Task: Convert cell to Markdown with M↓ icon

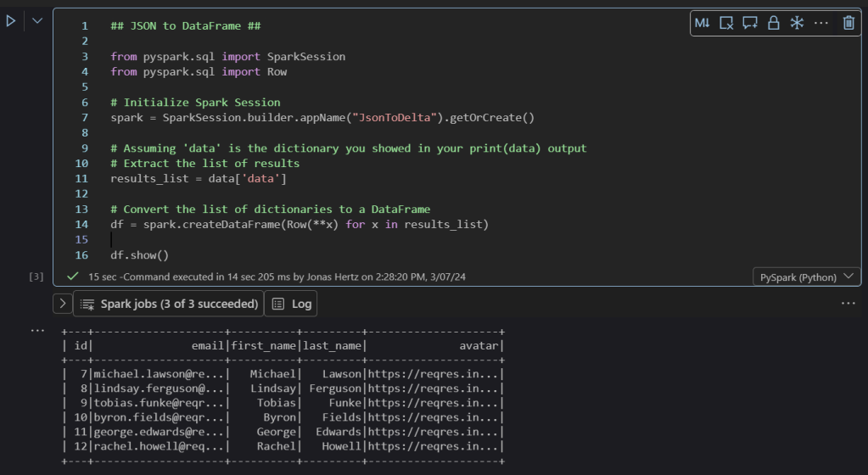Action: 702,24
